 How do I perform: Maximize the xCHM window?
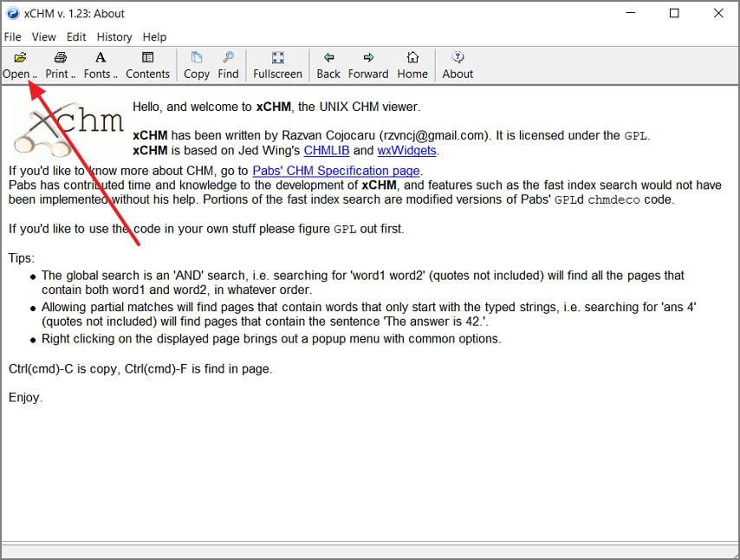click(x=674, y=13)
